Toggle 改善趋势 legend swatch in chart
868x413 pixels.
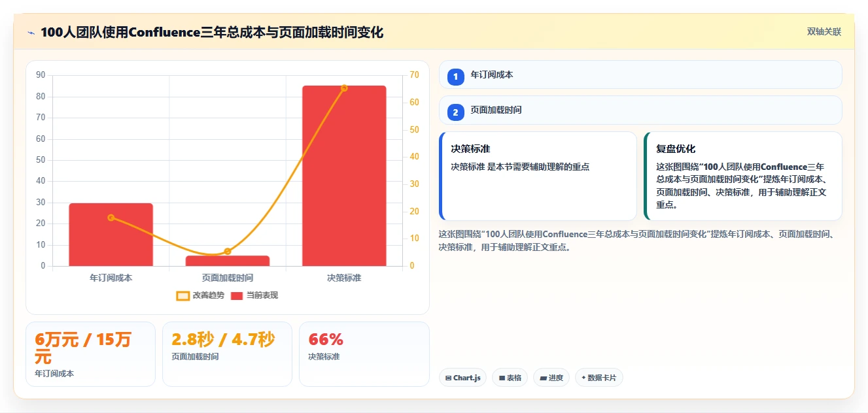183,295
